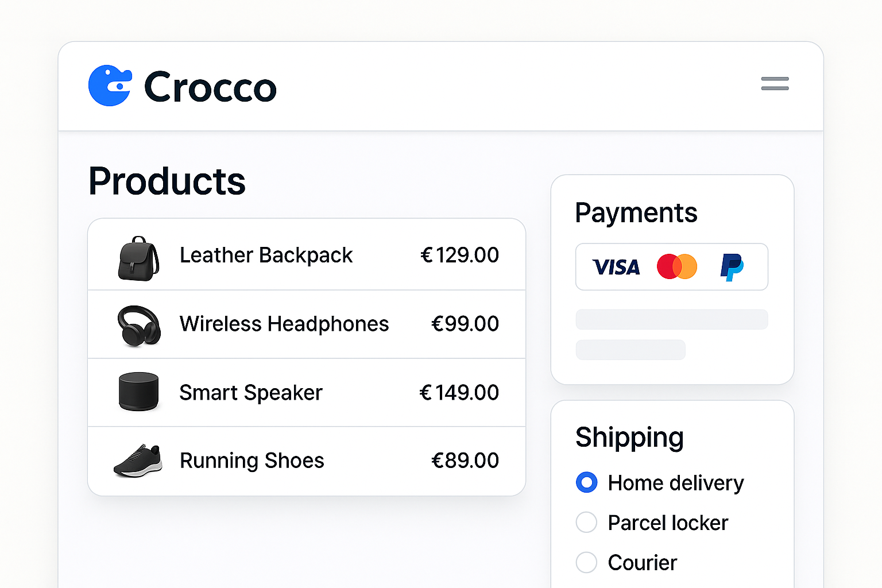Screen dimensions: 882x588
Task: Click the Crocco brand name
Action: (x=210, y=87)
